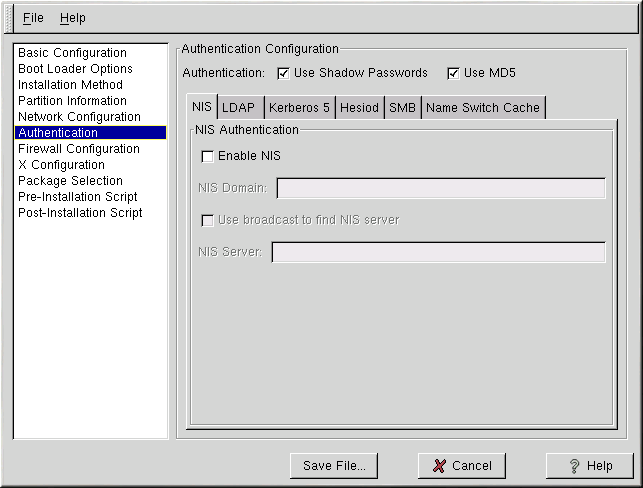Open the Name Switch Cache tab
This screenshot has height=488, width=643.
[x=482, y=108]
